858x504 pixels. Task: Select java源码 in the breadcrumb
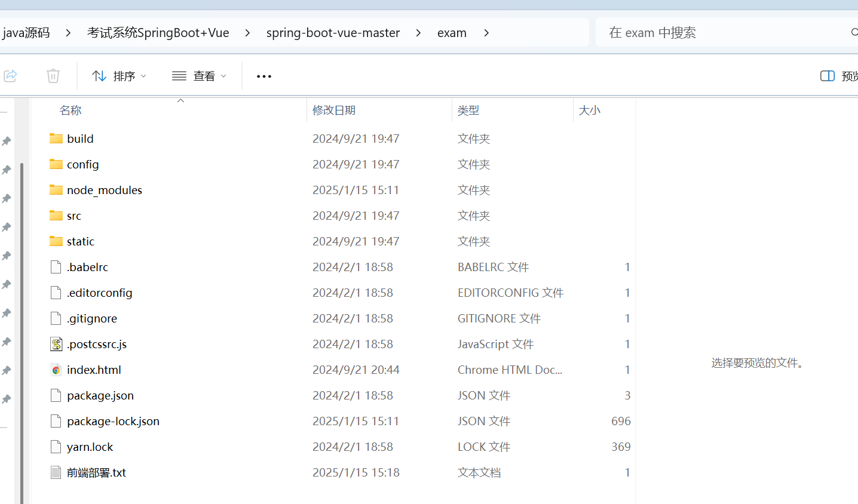point(26,33)
